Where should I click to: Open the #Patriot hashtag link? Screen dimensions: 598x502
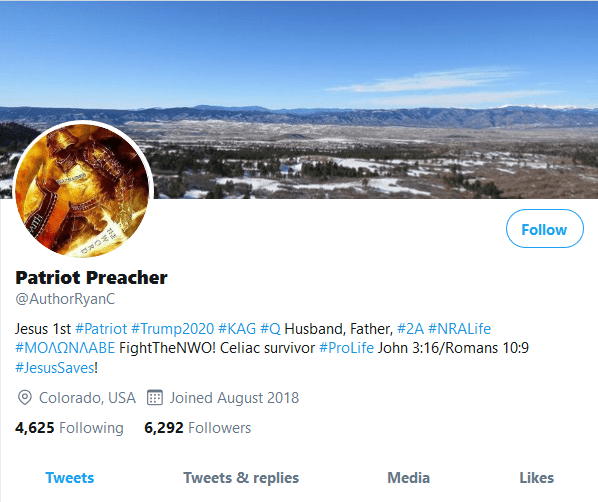(101, 328)
